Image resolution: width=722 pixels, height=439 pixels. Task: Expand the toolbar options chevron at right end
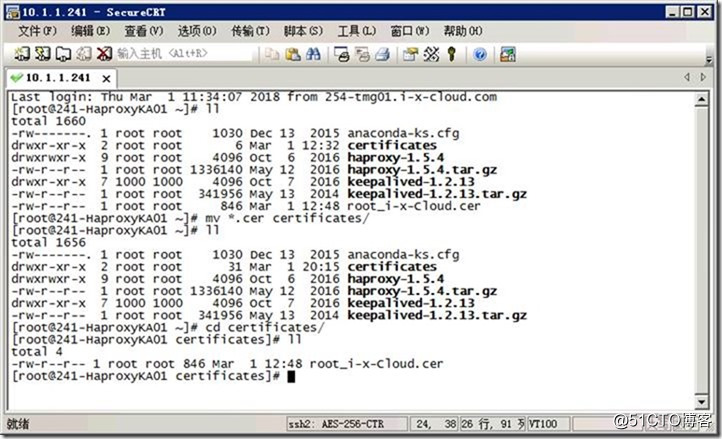[x=709, y=59]
